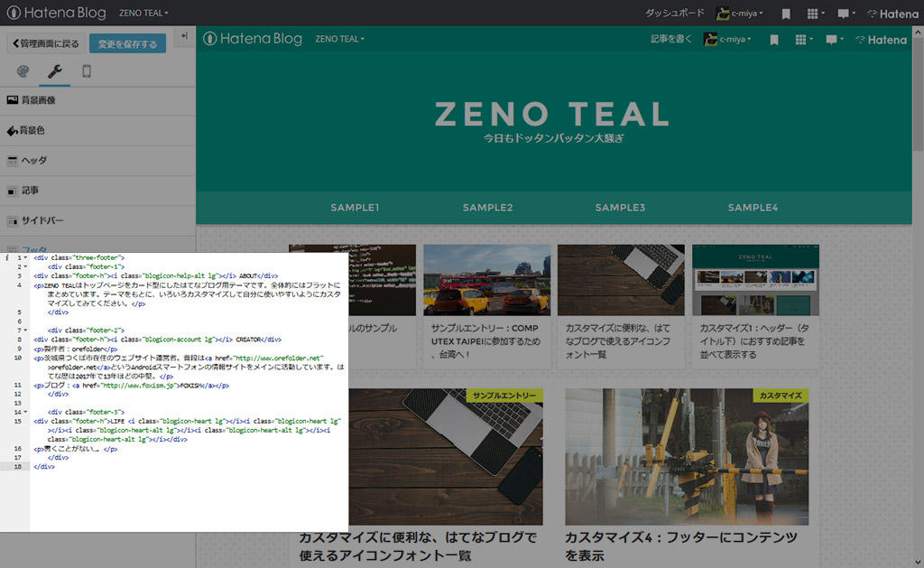Save changes with 変更を保存する button
Screen dimensions: 924x568
(127, 43)
